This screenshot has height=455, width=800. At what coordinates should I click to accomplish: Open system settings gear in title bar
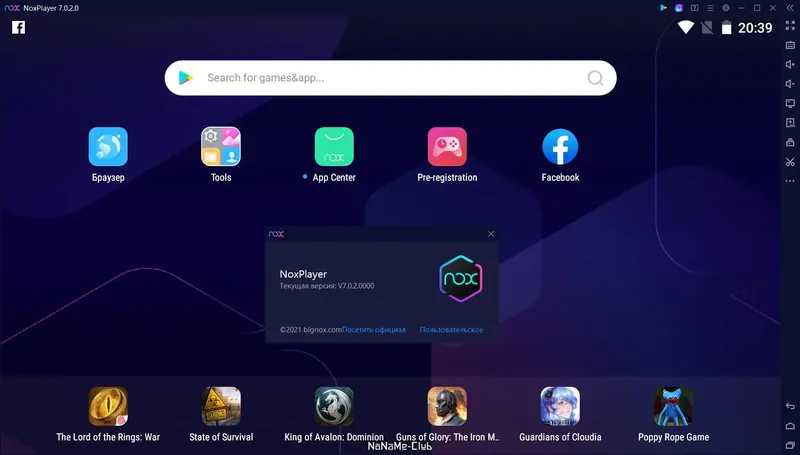[x=726, y=8]
